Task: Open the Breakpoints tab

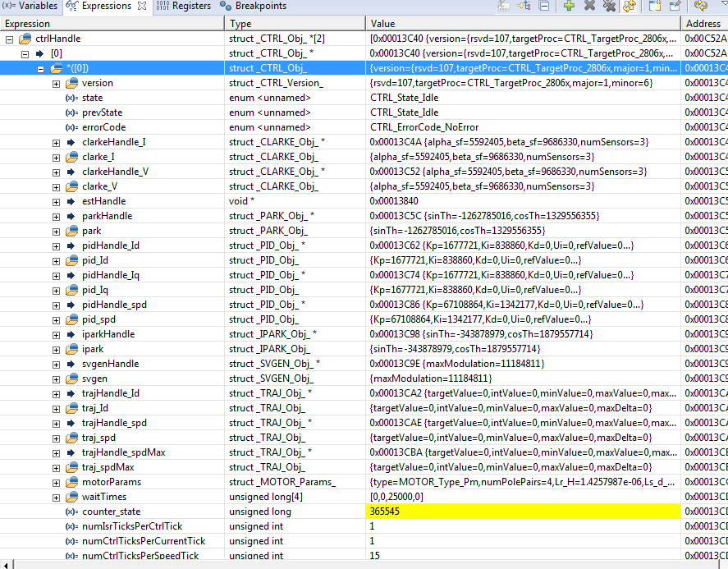Action: (x=253, y=6)
